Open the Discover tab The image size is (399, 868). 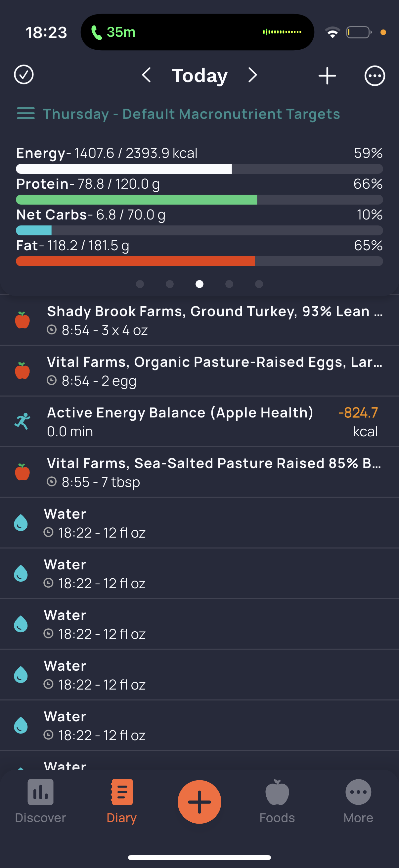[40, 801]
